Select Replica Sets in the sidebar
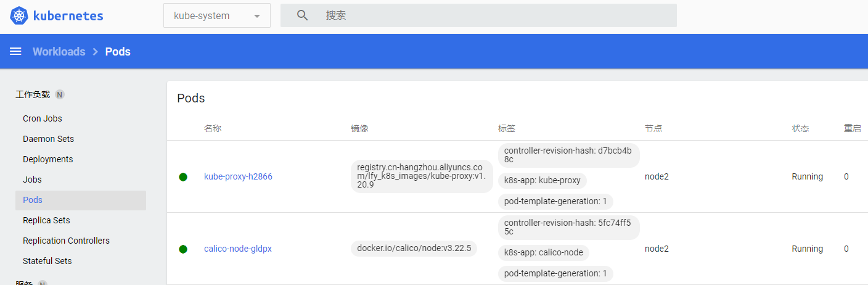Screen dimensions: 868x285 click(46, 220)
